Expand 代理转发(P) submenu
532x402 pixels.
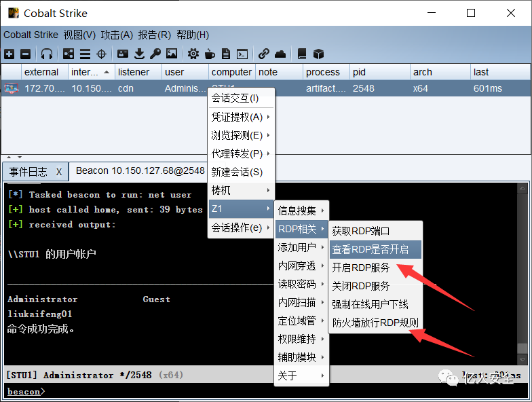pyautogui.click(x=241, y=153)
